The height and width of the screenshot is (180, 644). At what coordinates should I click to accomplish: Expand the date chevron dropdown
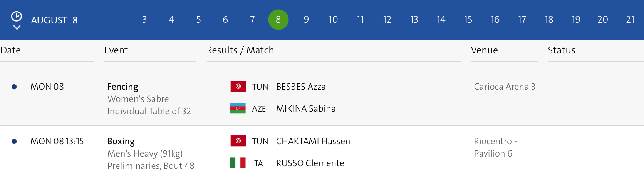17,27
